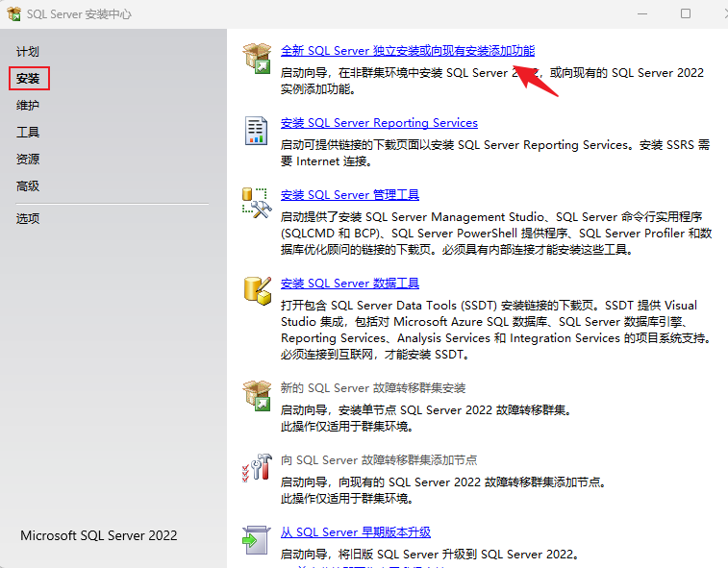Click the data tools cylinder icon
This screenshot has height=568, width=728.
[x=258, y=291]
